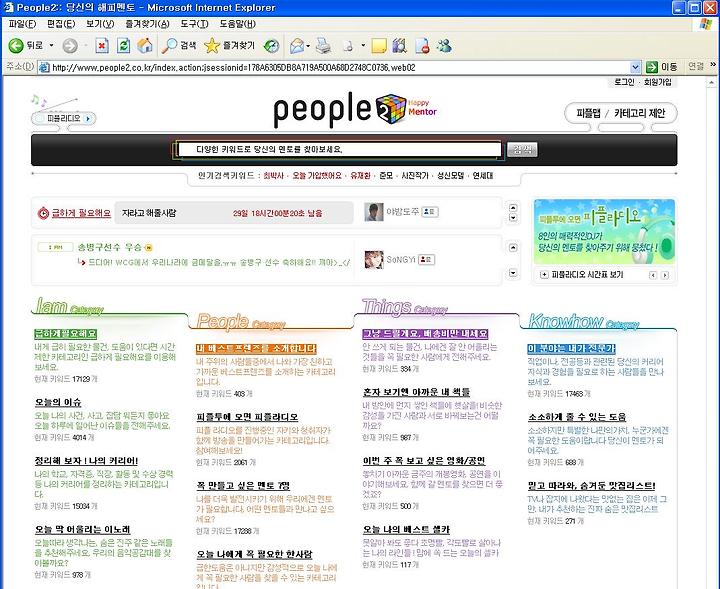Click the 피플맵 link

point(588,113)
